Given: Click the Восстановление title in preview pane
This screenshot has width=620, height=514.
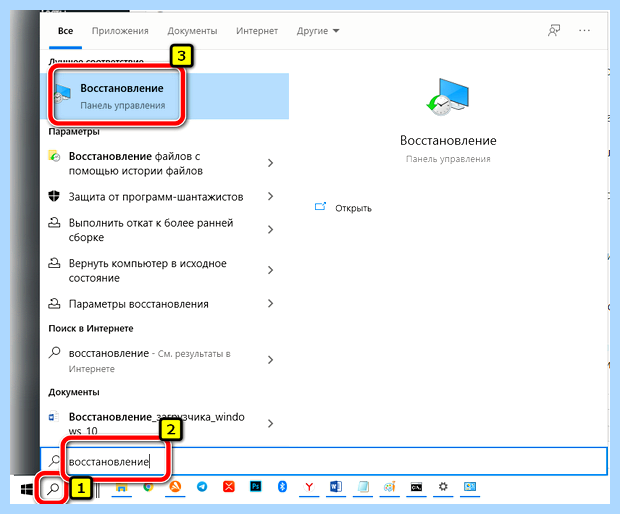Looking at the screenshot, I should 448,140.
